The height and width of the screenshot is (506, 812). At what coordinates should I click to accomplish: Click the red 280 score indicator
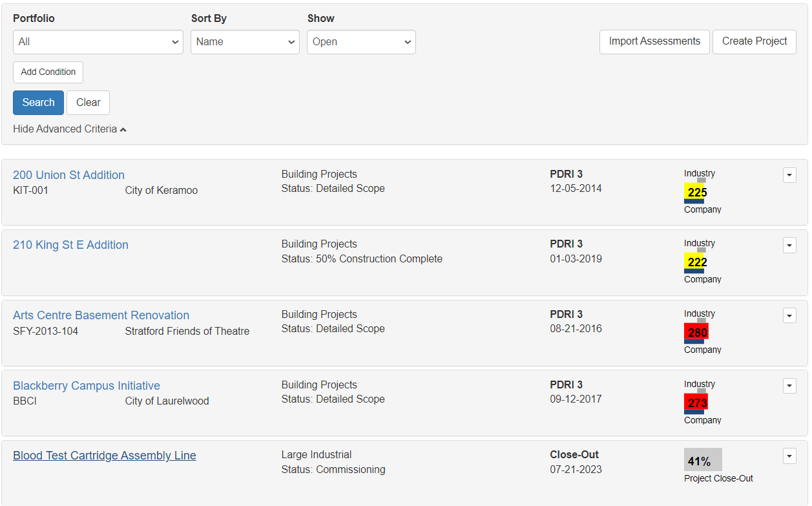point(696,332)
